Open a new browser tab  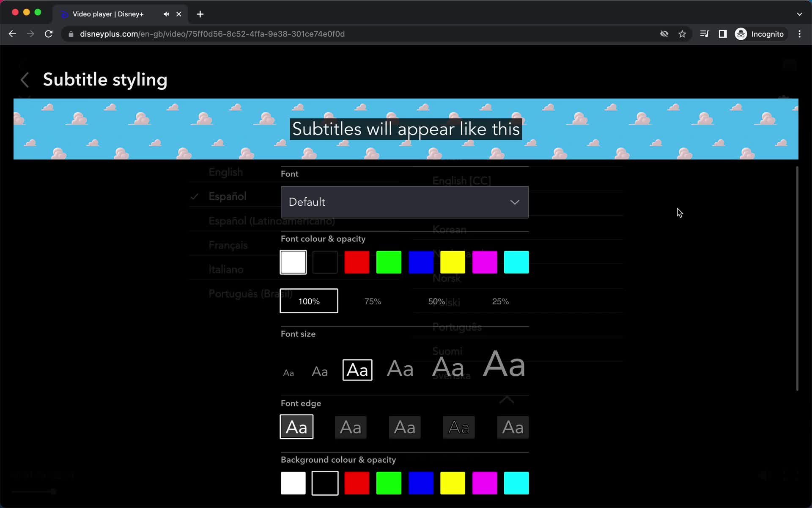(200, 14)
